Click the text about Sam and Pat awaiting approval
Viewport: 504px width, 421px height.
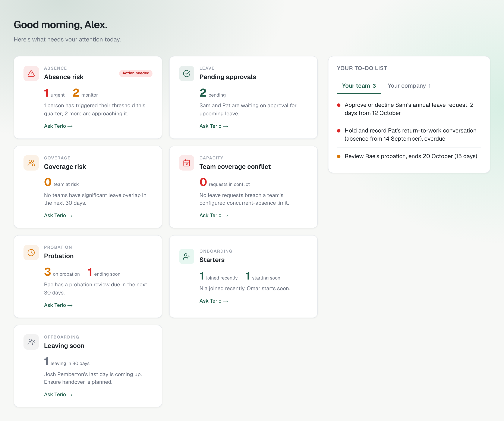248,109
